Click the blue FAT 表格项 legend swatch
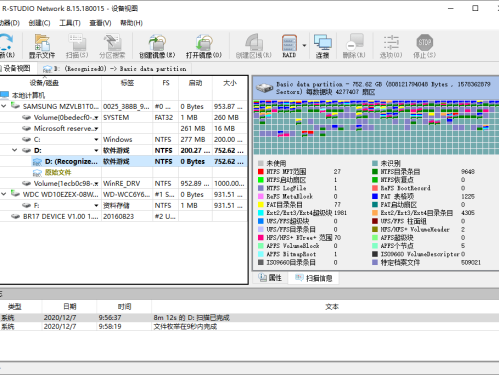 [375, 196]
